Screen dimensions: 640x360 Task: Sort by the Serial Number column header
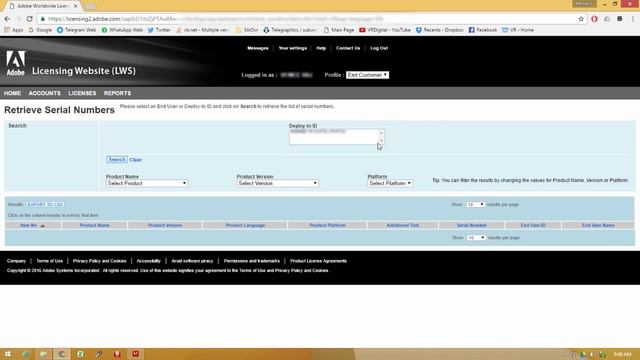(471, 225)
